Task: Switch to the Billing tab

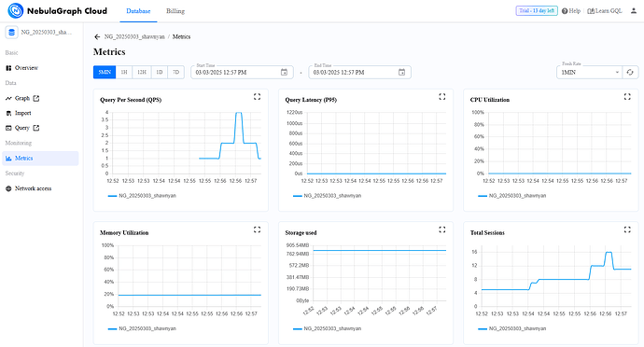Action: click(175, 11)
